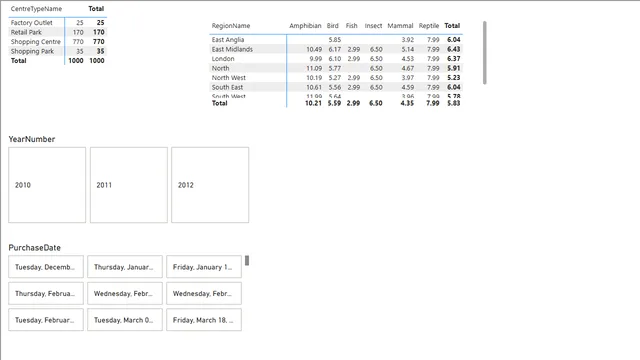Click the 11.09 Amphibian value for North

(314, 68)
